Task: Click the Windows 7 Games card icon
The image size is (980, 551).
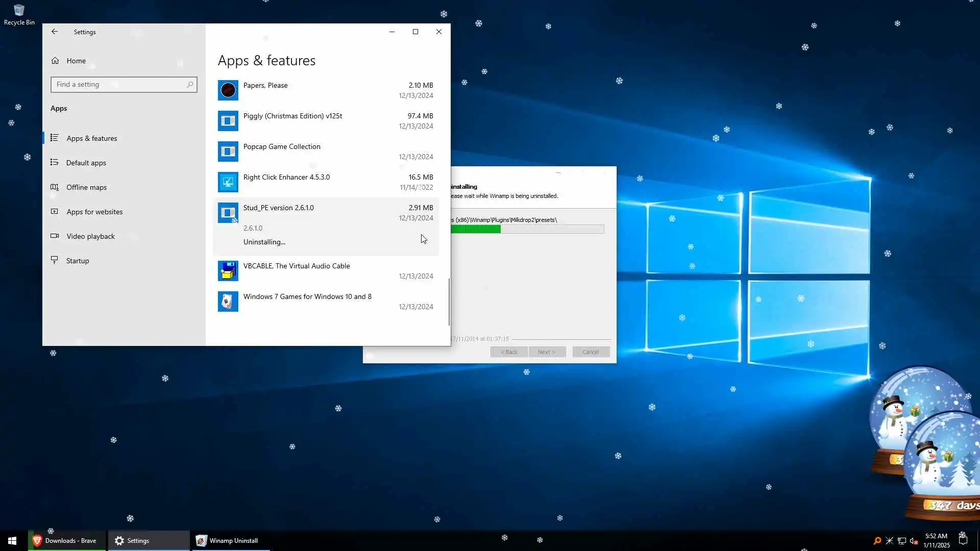Action: [228, 302]
